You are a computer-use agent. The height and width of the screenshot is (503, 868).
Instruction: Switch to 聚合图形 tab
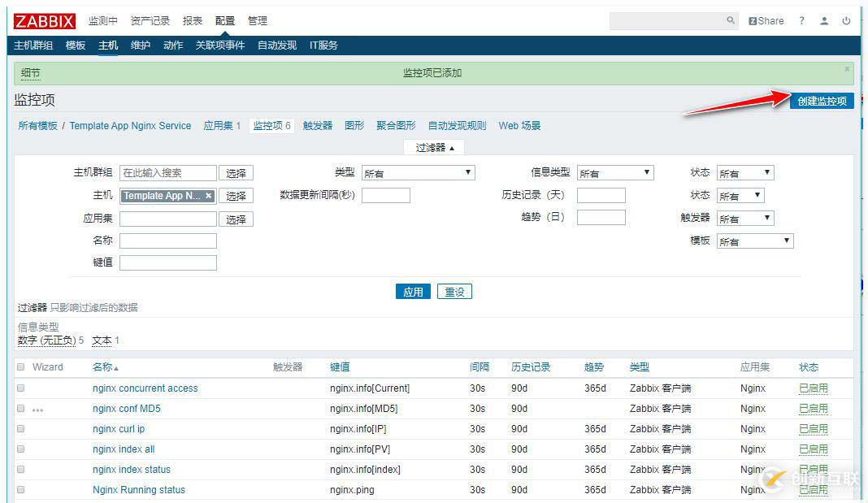tap(396, 126)
